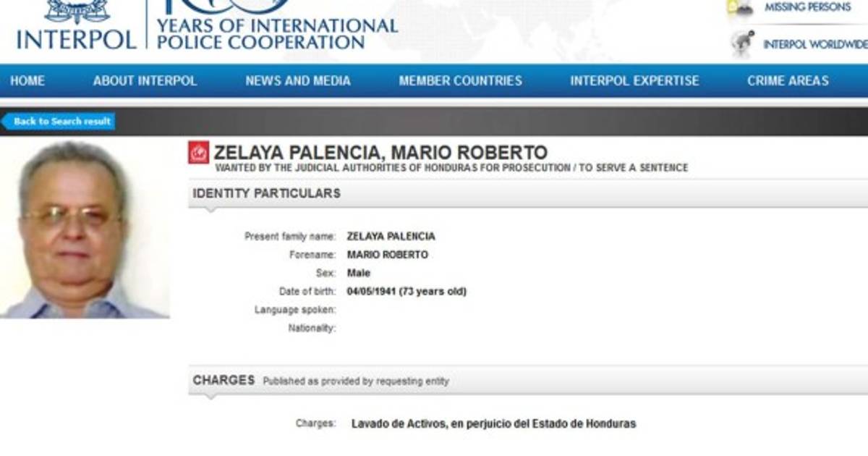Viewport: 868px width, 456px height.
Task: Click the Interpol Worldwide globe icon
Action: 742,43
